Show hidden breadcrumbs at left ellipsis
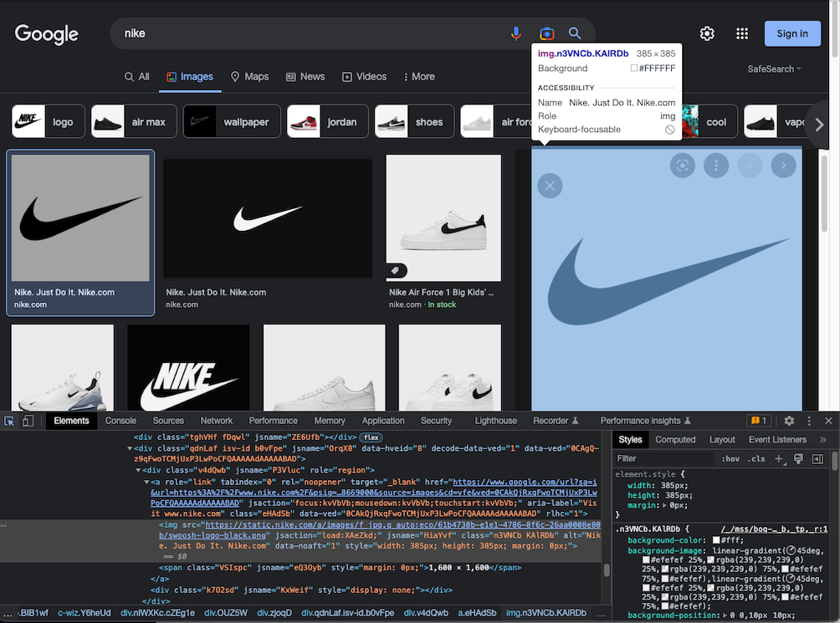The width and height of the screenshot is (840, 623). [7, 613]
